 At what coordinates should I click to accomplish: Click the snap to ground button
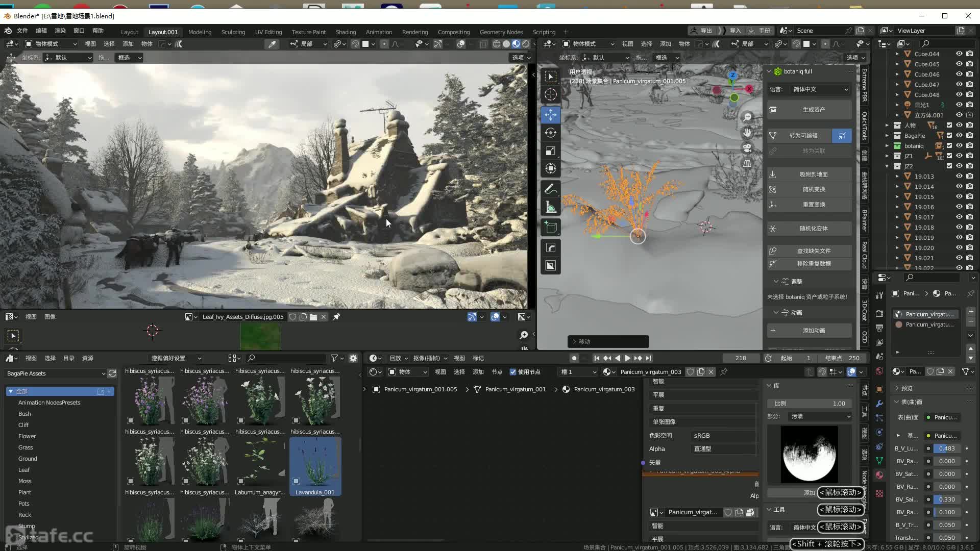[x=810, y=174]
